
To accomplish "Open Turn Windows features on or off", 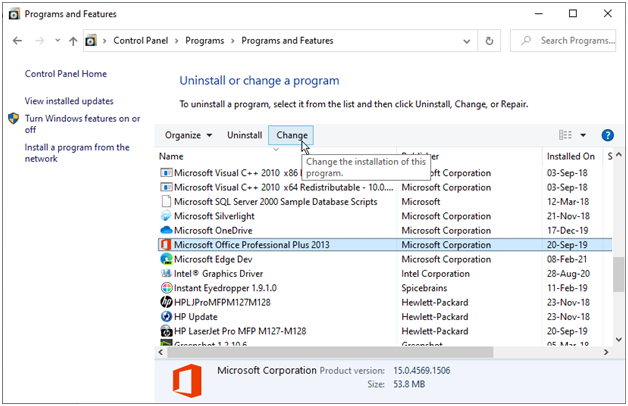I will coord(82,124).
